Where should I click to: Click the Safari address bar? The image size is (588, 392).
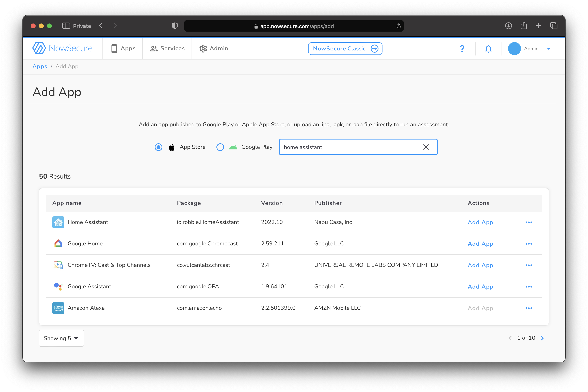(294, 26)
